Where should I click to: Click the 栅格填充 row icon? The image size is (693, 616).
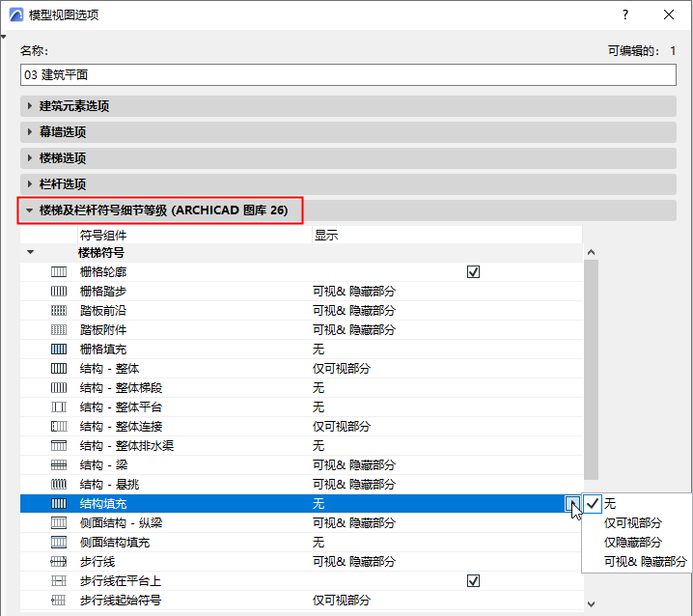click(x=59, y=350)
